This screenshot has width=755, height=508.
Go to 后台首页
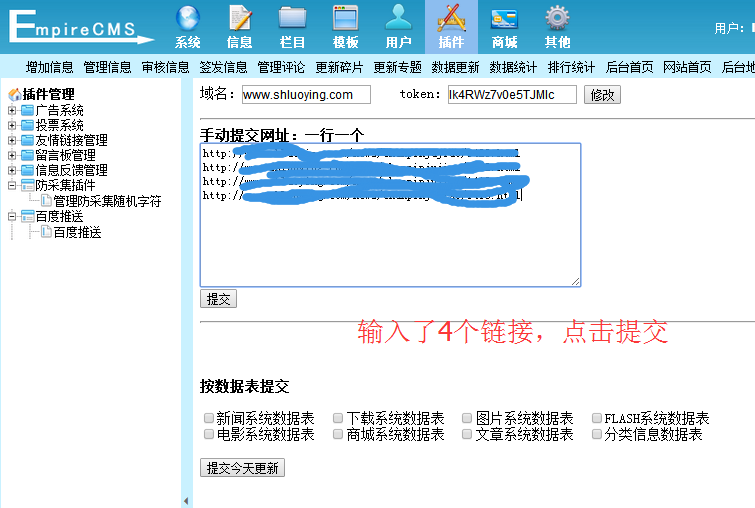[629, 67]
